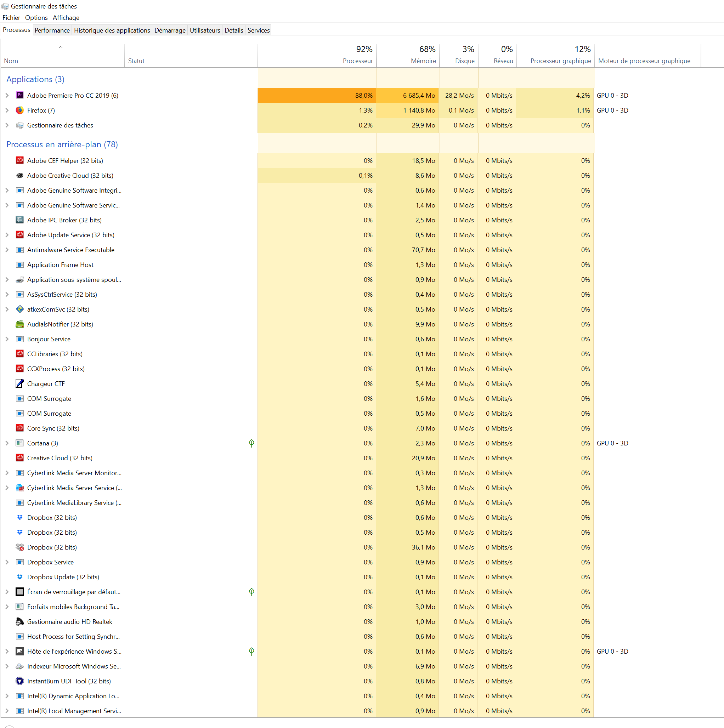This screenshot has width=724, height=728.
Task: Click the Écran de verrouillage icon
Action: 19,592
